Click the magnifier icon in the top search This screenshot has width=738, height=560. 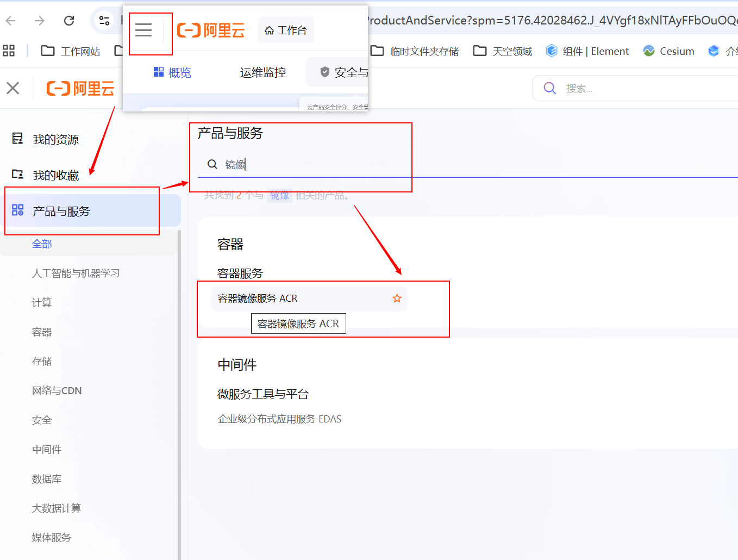pyautogui.click(x=550, y=88)
